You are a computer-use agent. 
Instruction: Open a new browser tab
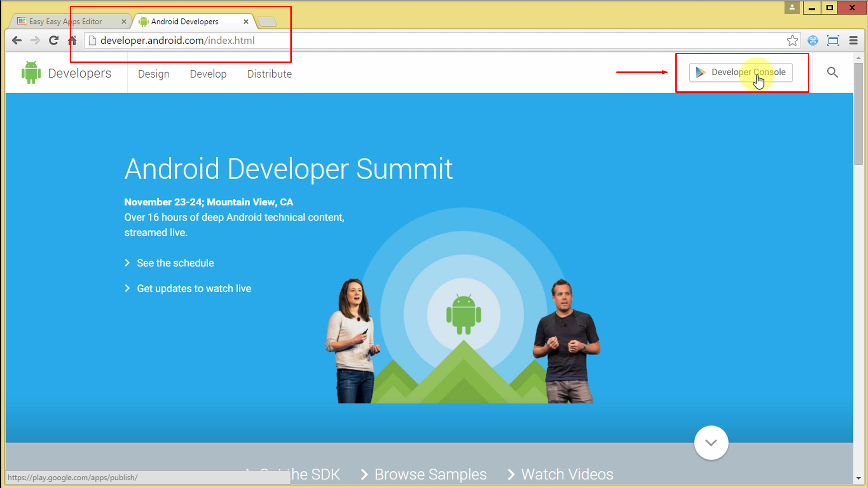coord(268,21)
